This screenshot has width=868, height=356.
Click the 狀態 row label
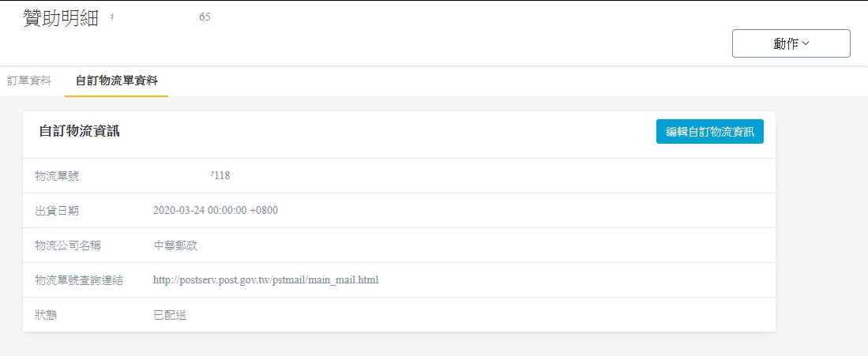45,315
